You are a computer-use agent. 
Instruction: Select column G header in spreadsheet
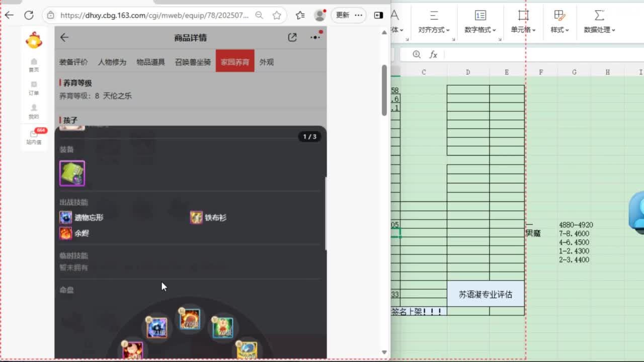tap(574, 72)
